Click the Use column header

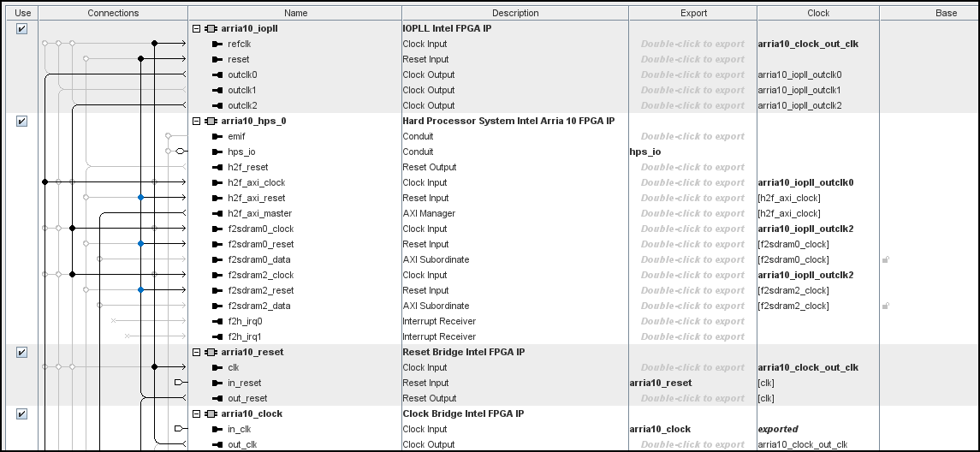tap(22, 13)
